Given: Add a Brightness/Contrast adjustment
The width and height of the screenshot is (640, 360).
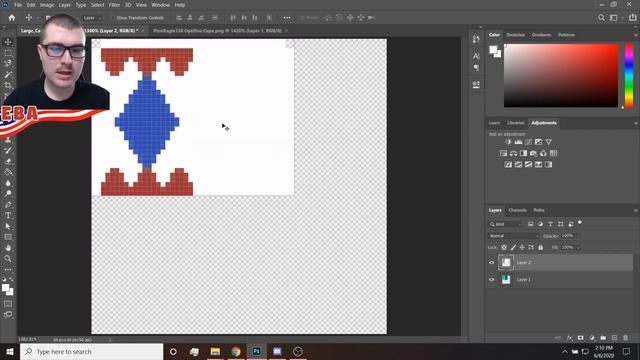Looking at the screenshot, I should 508,142.
